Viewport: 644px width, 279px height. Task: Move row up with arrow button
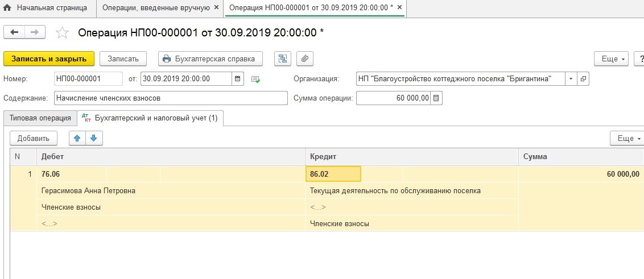click(77, 138)
